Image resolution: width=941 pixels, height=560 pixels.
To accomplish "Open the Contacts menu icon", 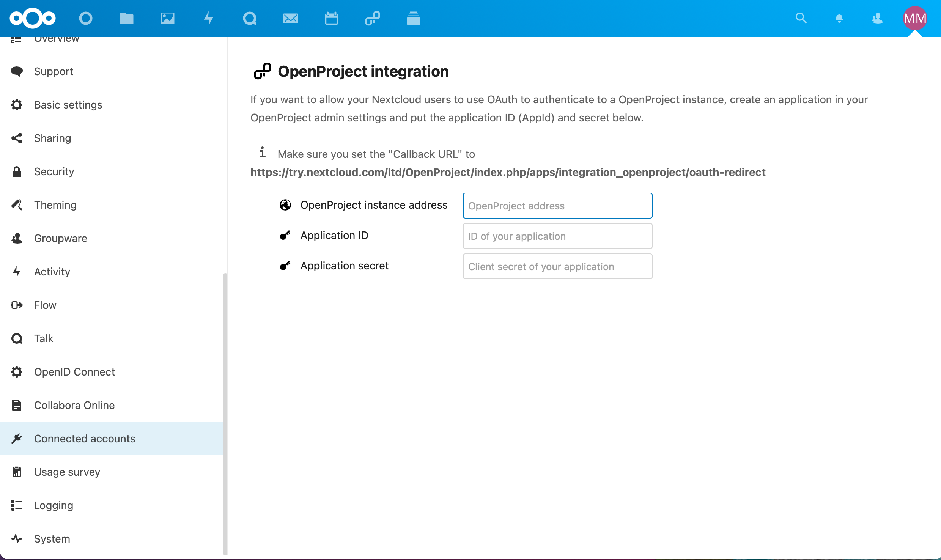I will coord(877,18).
